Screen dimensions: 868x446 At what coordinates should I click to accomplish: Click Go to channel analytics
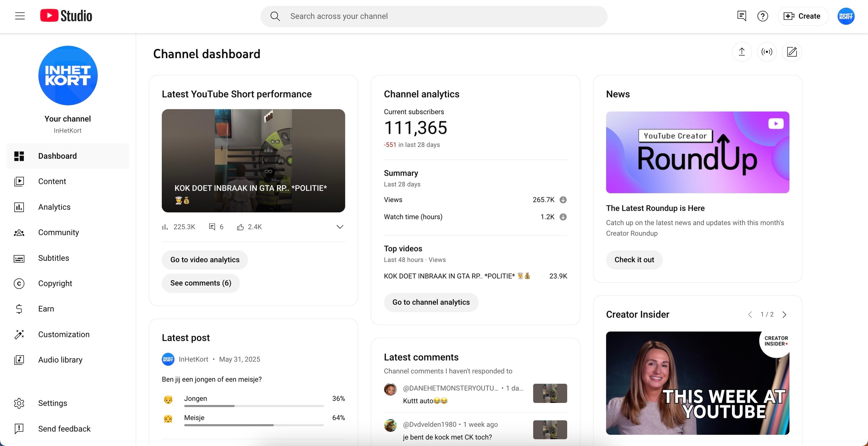[431, 302]
